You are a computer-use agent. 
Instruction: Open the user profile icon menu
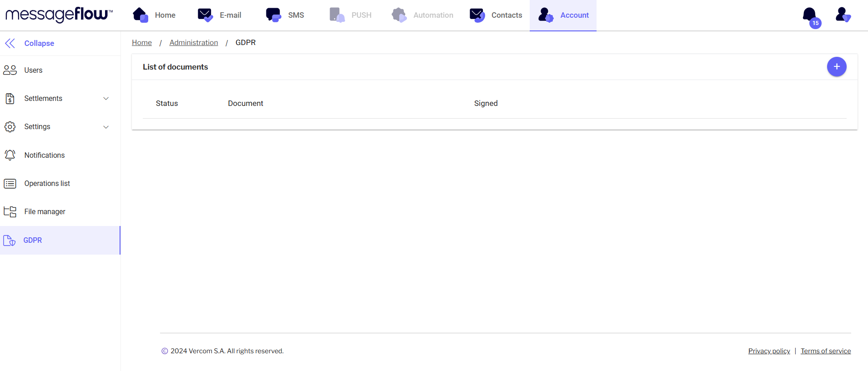[843, 15]
